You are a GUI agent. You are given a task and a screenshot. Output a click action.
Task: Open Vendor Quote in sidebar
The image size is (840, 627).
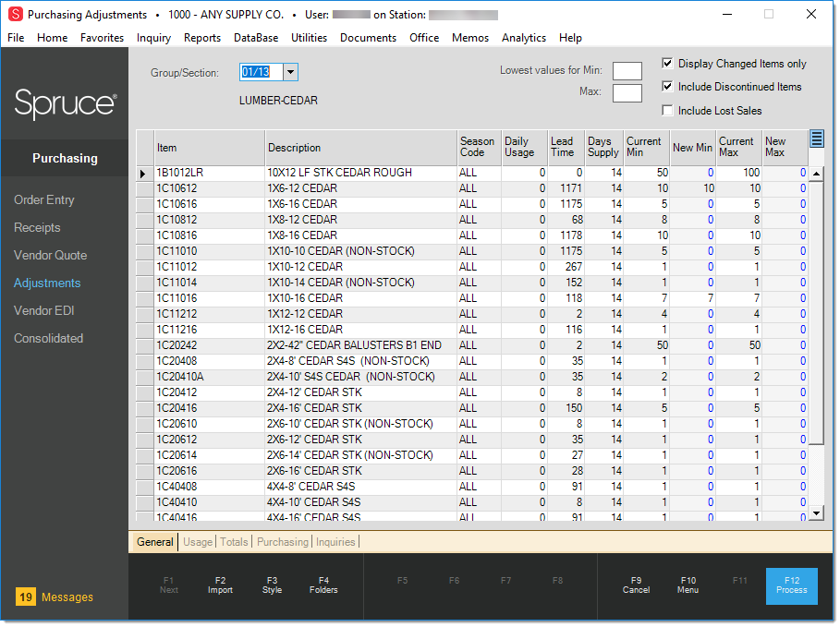click(50, 256)
